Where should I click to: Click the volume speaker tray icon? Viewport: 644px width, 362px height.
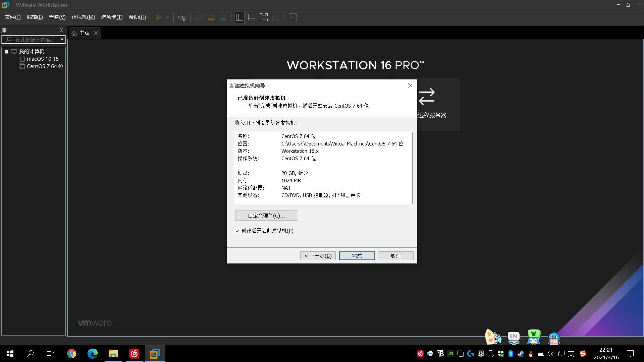pos(550,354)
